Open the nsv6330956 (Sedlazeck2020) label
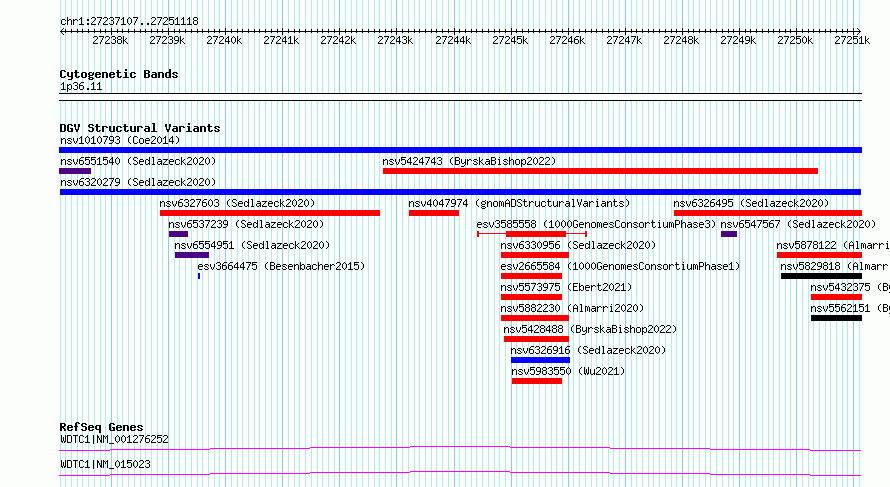The height and width of the screenshot is (487, 890). pyautogui.click(x=578, y=245)
